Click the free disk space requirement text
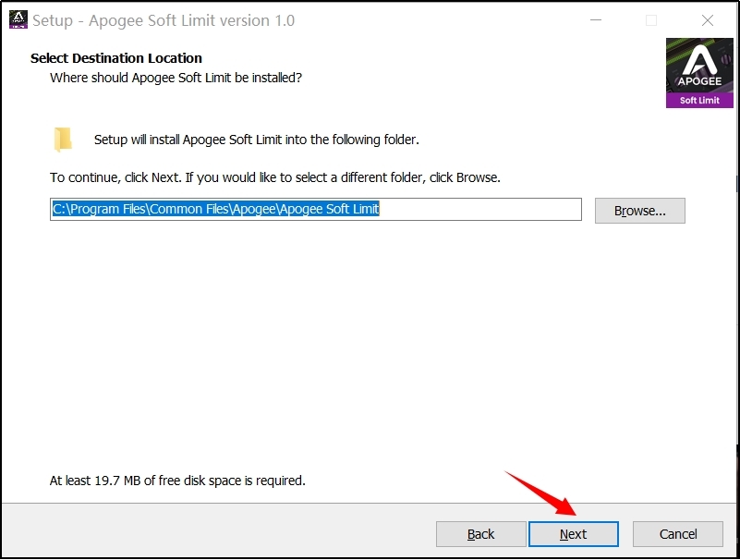Viewport: 740px width, 560px height. [x=176, y=481]
